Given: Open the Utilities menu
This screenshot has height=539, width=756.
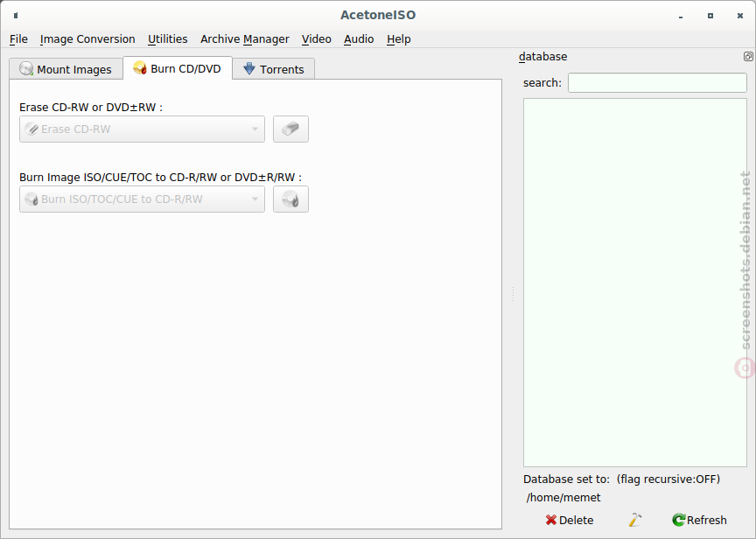Looking at the screenshot, I should pos(168,39).
